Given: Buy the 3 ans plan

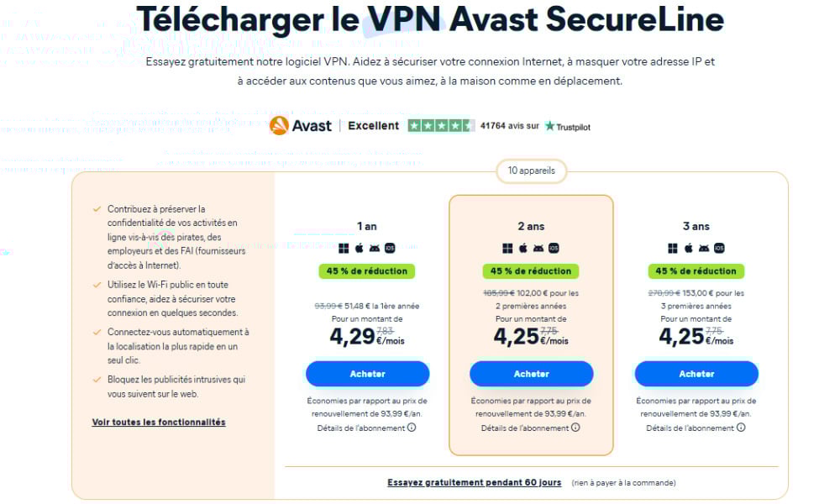Looking at the screenshot, I should pyautogui.click(x=696, y=374).
